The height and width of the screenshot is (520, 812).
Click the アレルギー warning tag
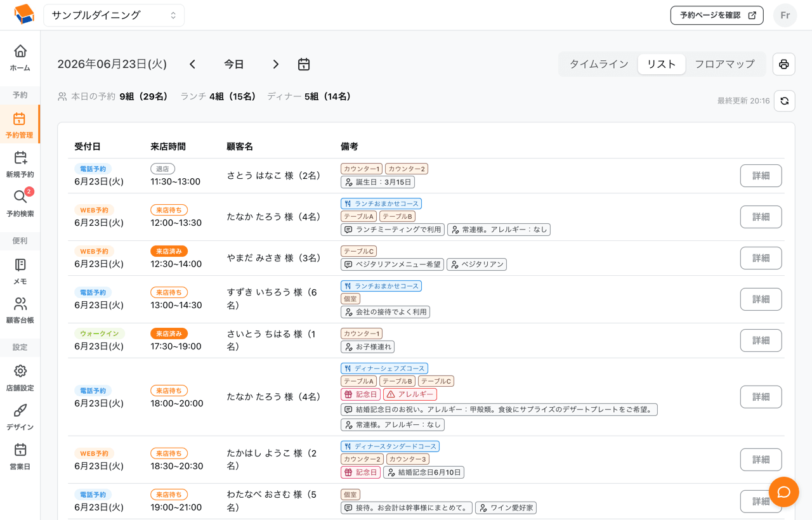410,394
